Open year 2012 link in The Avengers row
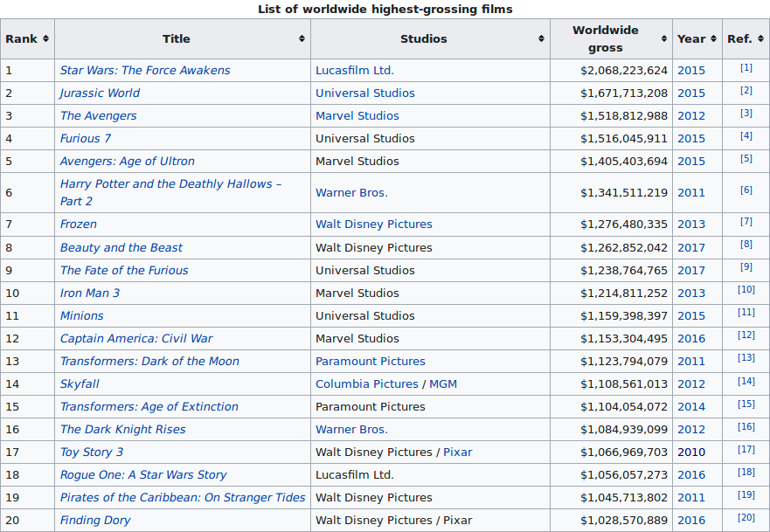The width and height of the screenshot is (770, 532). 691,115
